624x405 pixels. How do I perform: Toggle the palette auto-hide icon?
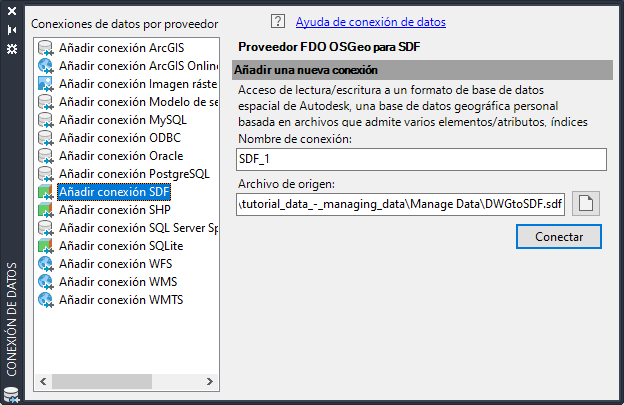[x=12, y=30]
